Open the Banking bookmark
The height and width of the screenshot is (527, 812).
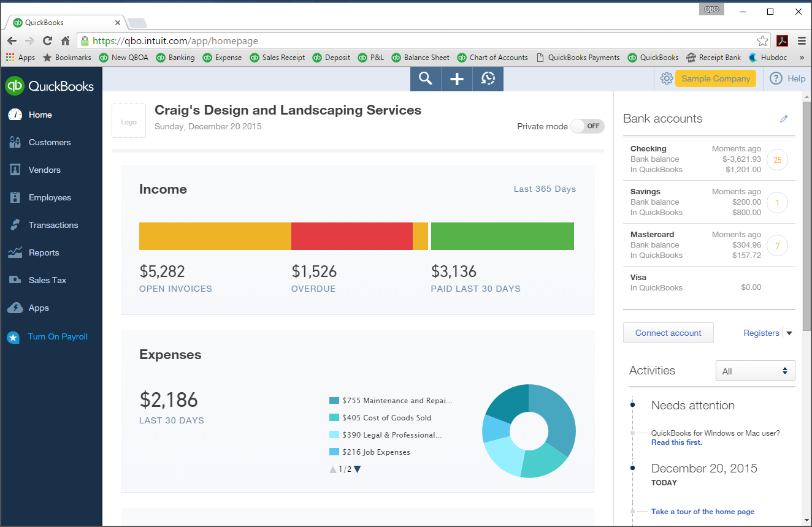click(x=175, y=58)
